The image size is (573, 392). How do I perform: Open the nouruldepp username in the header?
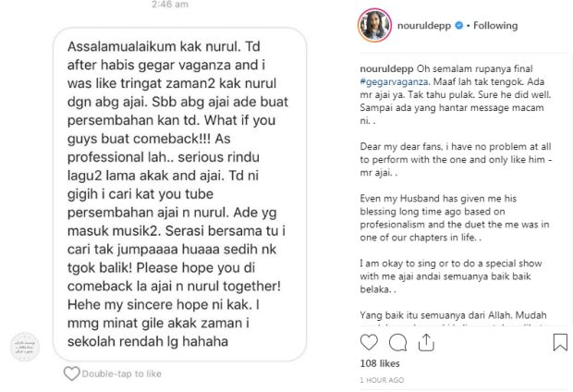click(423, 26)
